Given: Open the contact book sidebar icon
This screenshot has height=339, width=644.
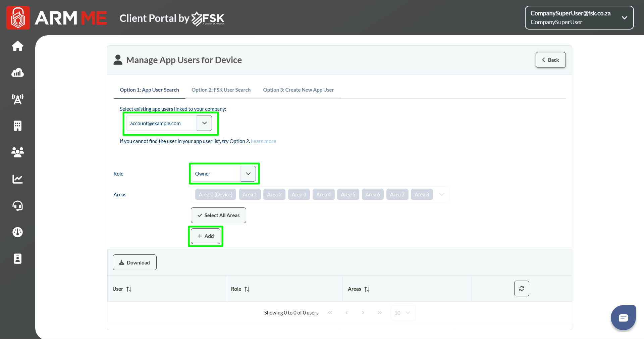Looking at the screenshot, I should [17, 259].
